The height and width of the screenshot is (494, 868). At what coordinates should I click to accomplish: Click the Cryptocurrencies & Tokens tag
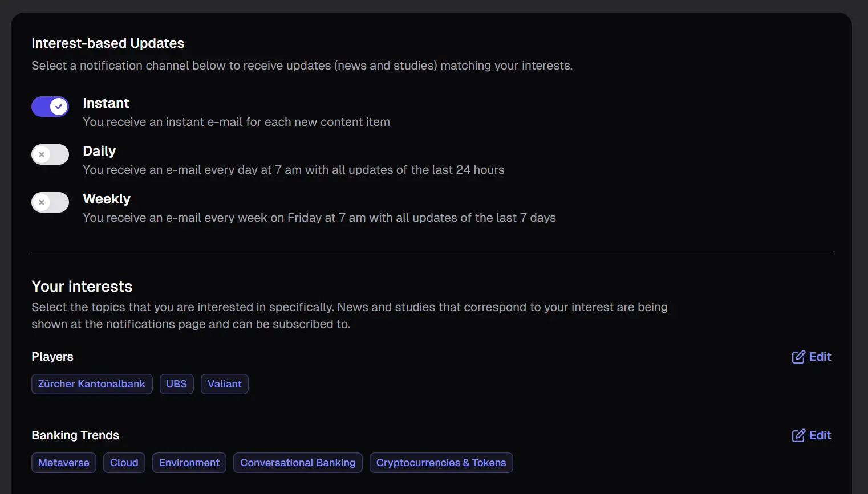coord(441,463)
